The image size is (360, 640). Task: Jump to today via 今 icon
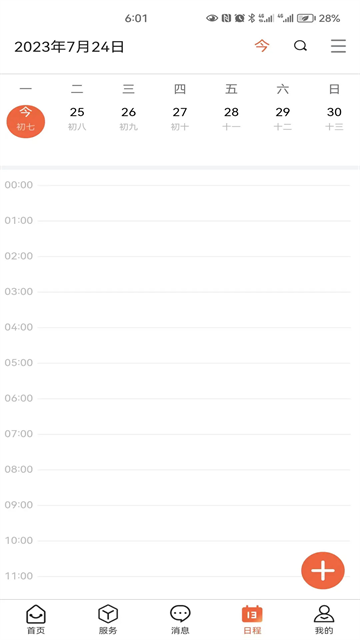pyautogui.click(x=262, y=46)
